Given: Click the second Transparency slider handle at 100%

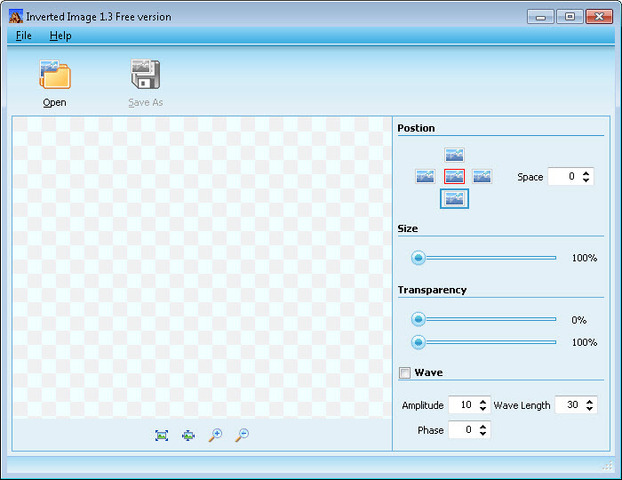Looking at the screenshot, I should coord(418,342).
